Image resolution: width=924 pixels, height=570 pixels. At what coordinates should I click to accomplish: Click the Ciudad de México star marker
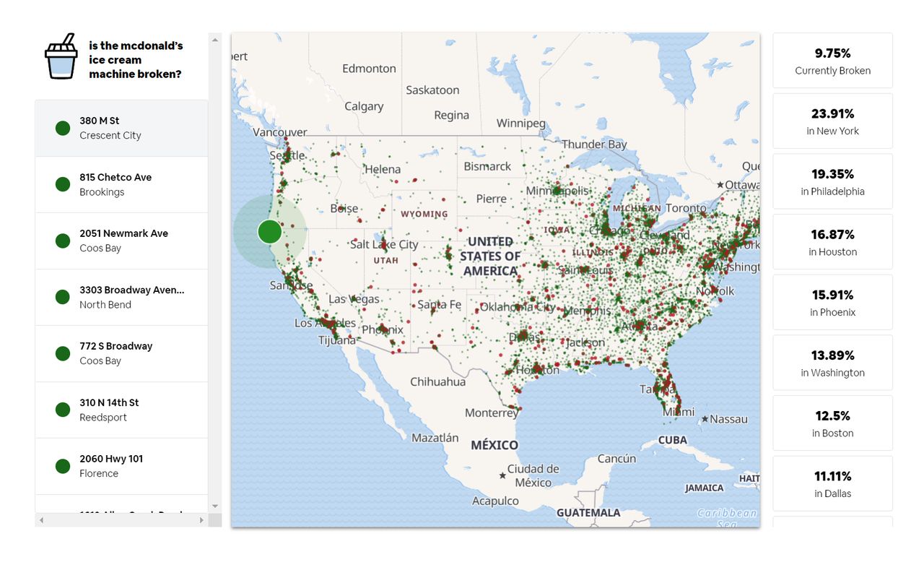502,475
